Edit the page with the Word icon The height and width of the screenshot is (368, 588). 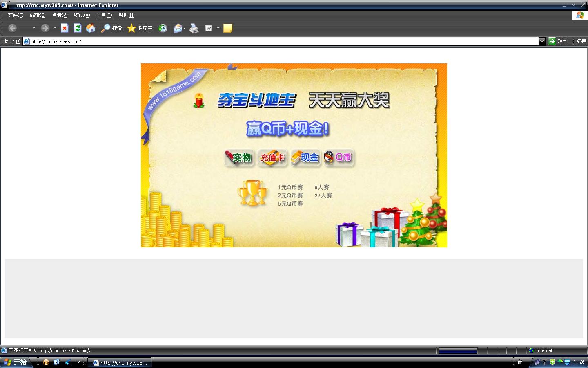(x=209, y=28)
